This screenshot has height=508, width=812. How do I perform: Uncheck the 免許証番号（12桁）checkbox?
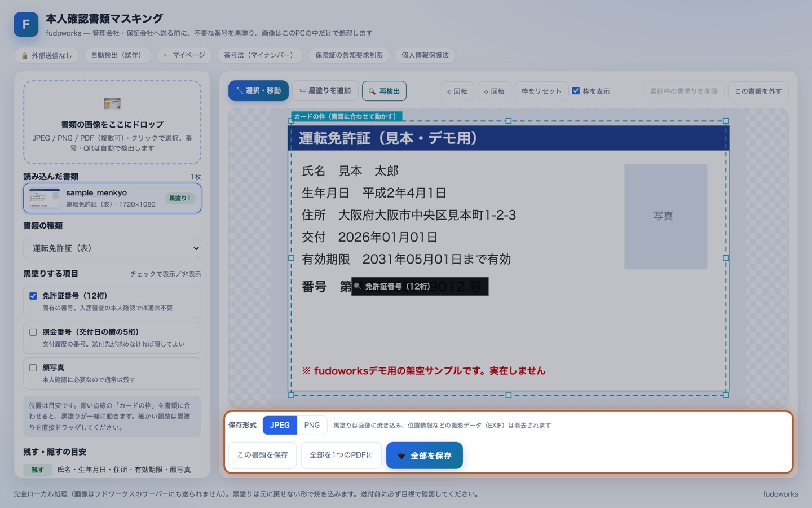33,296
